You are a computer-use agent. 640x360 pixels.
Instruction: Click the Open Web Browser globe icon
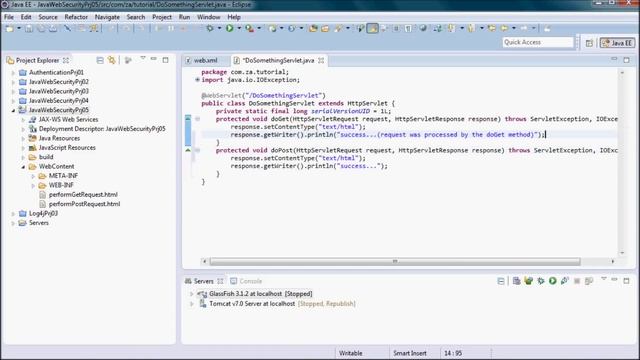(x=423, y=29)
